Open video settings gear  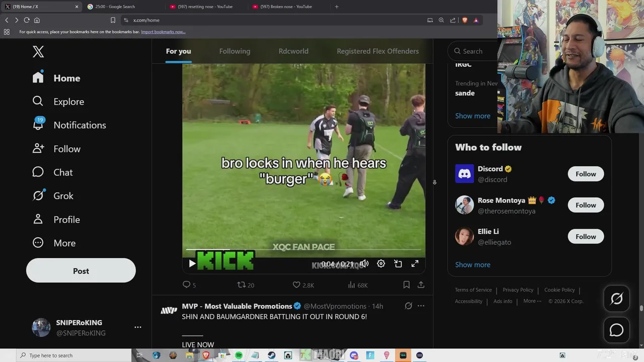[381, 263]
